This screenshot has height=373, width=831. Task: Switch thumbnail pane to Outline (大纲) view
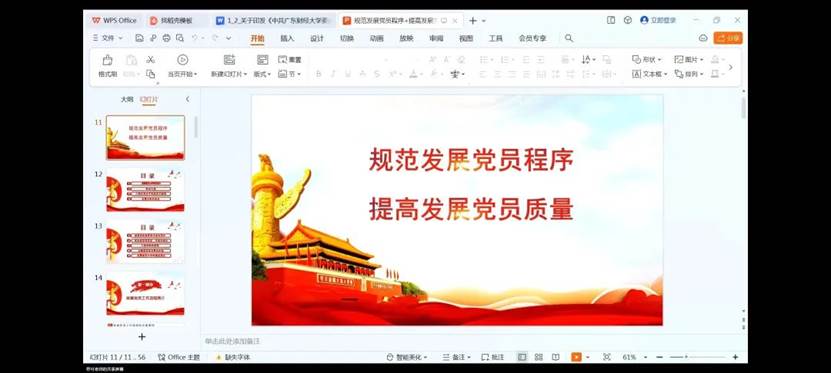[x=127, y=99]
